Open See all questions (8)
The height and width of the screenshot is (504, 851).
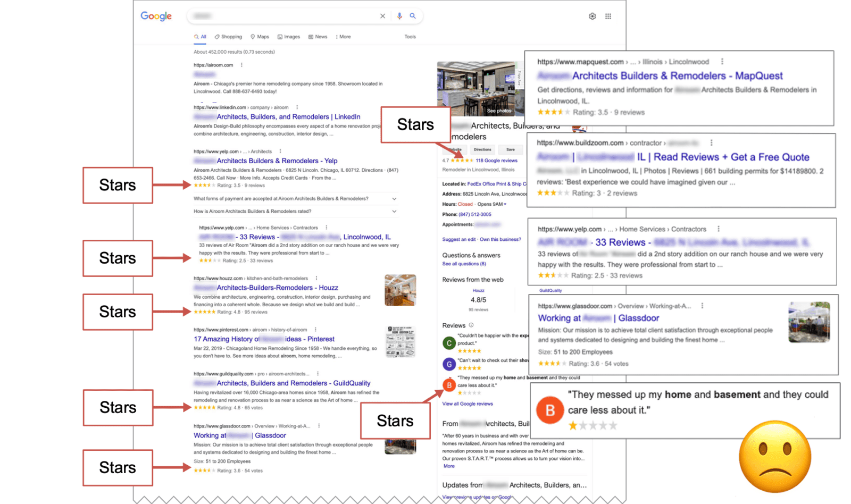(x=464, y=264)
